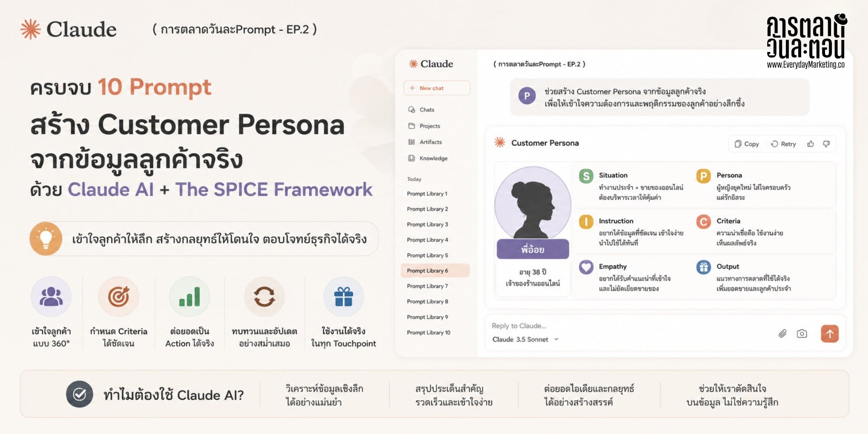The image size is (868, 434).
Task: Click the Projects folder icon
Action: 411,126
